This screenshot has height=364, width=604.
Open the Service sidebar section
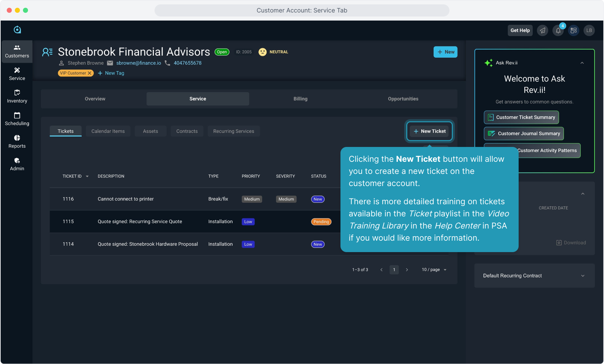[x=17, y=74]
